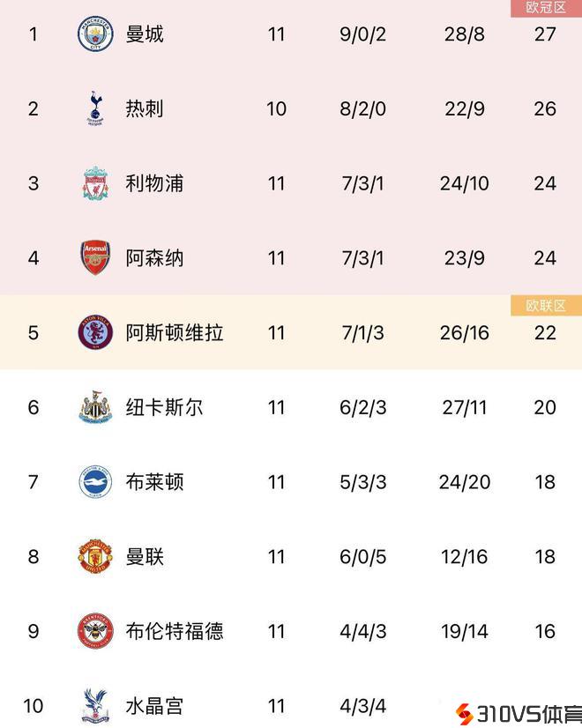Click the Newcastle United club crest

pyautogui.click(x=94, y=407)
